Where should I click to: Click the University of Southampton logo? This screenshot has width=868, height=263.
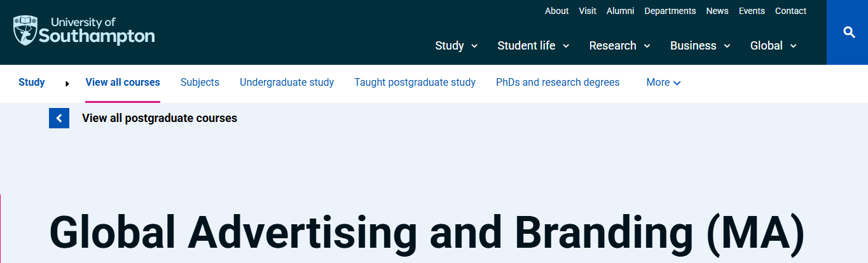click(83, 30)
